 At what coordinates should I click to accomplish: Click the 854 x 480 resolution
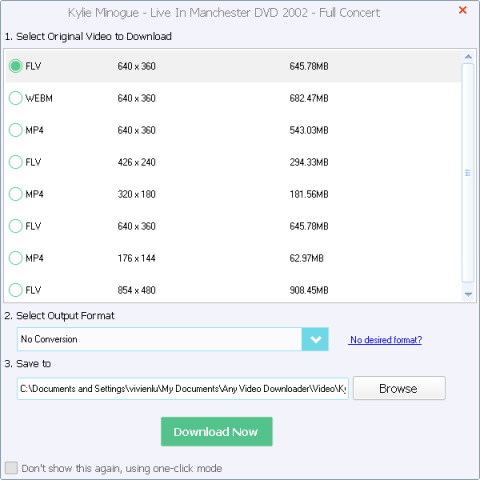(137, 290)
